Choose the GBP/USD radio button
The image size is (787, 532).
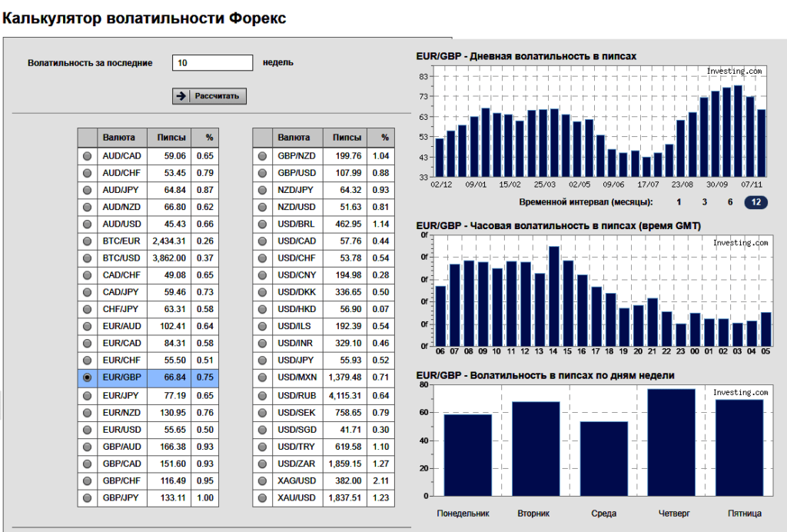pyautogui.click(x=262, y=173)
